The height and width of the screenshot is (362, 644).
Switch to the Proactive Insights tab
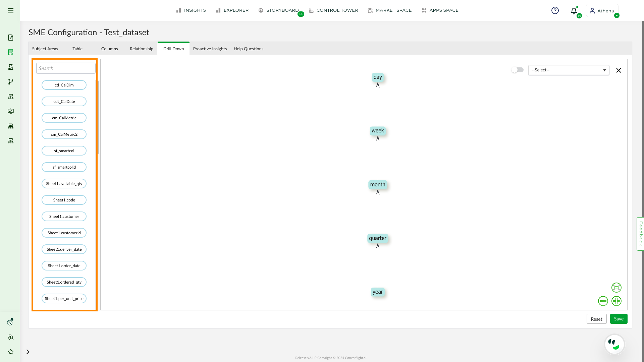[x=210, y=49]
